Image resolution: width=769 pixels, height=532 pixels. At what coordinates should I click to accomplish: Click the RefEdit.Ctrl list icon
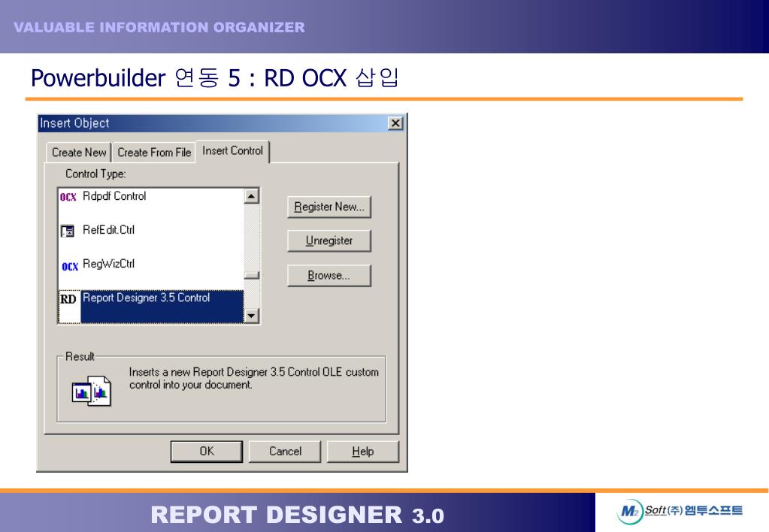point(67,231)
